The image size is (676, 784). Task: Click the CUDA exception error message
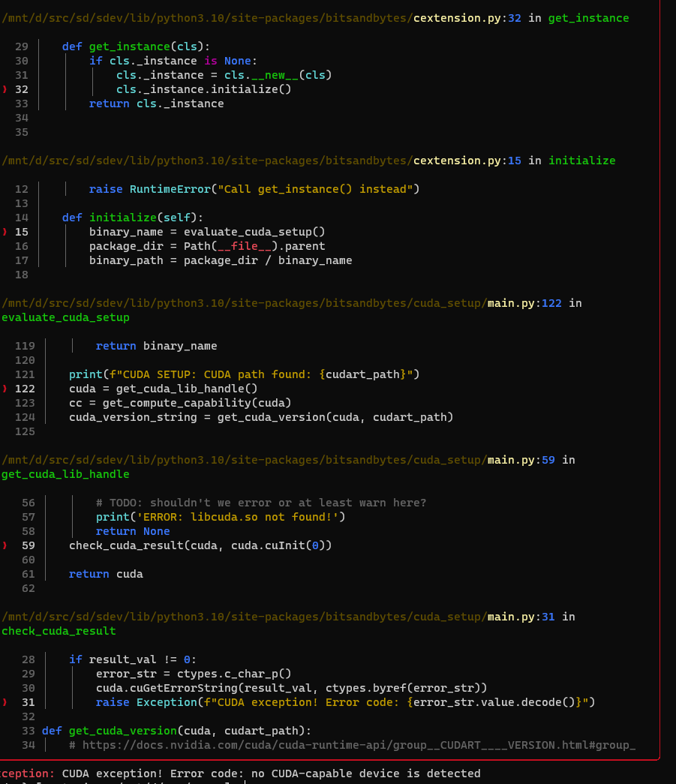click(x=240, y=773)
